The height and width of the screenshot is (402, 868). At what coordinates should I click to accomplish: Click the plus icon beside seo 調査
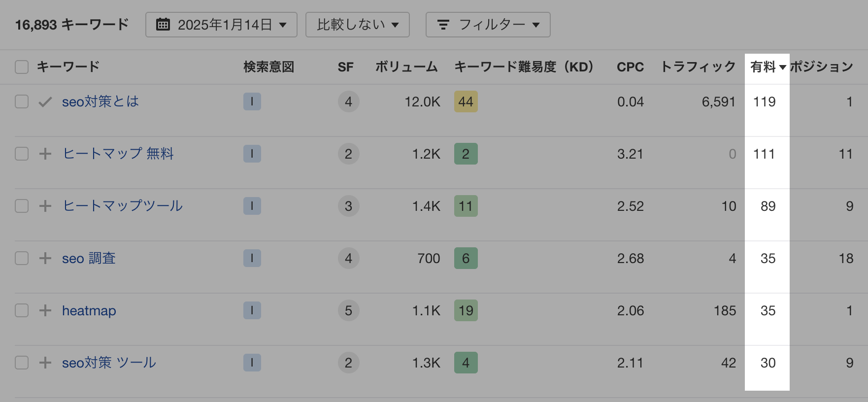[45, 258]
